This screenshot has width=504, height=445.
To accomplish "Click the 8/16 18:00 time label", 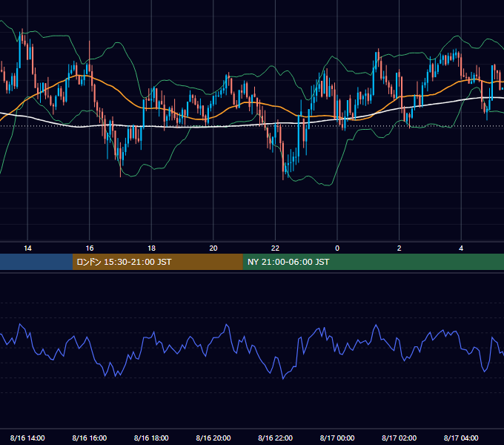I will (151, 438).
